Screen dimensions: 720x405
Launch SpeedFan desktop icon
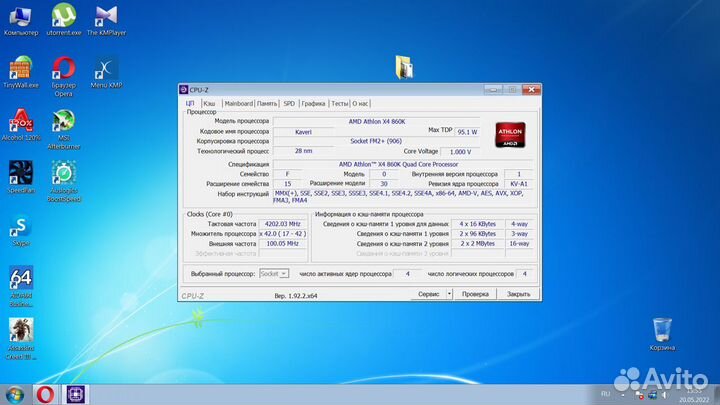pos(21,177)
